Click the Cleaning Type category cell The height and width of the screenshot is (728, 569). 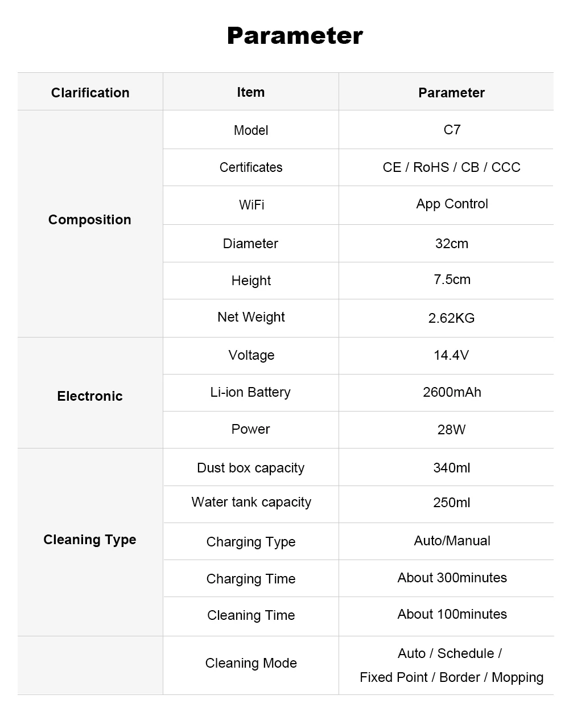click(90, 540)
